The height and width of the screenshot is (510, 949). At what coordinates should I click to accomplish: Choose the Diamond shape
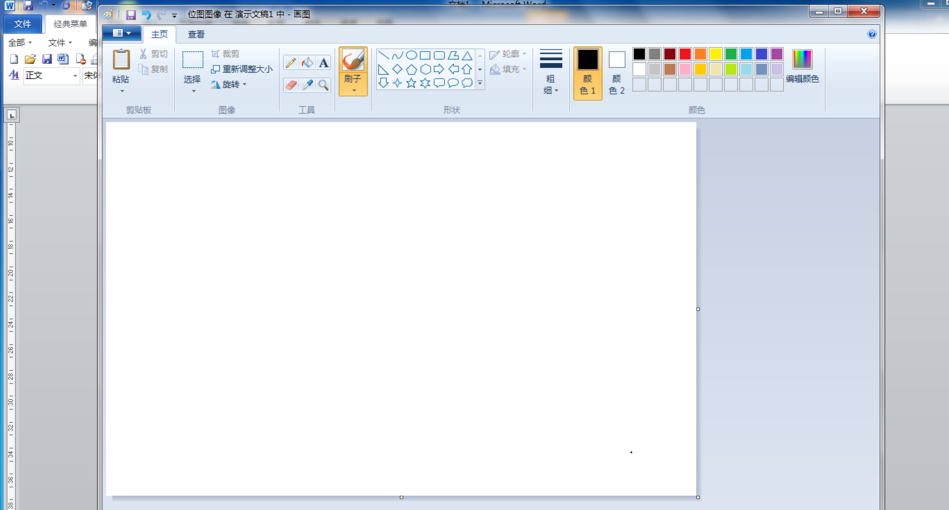[x=397, y=69]
